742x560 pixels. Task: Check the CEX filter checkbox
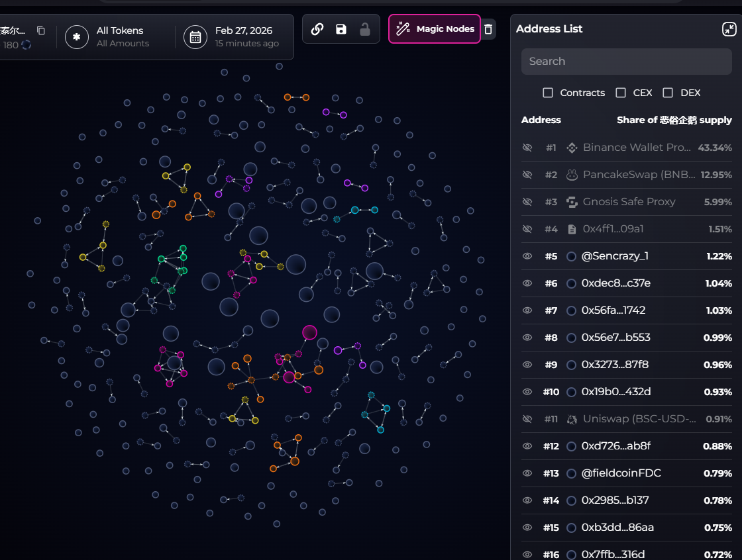click(621, 93)
